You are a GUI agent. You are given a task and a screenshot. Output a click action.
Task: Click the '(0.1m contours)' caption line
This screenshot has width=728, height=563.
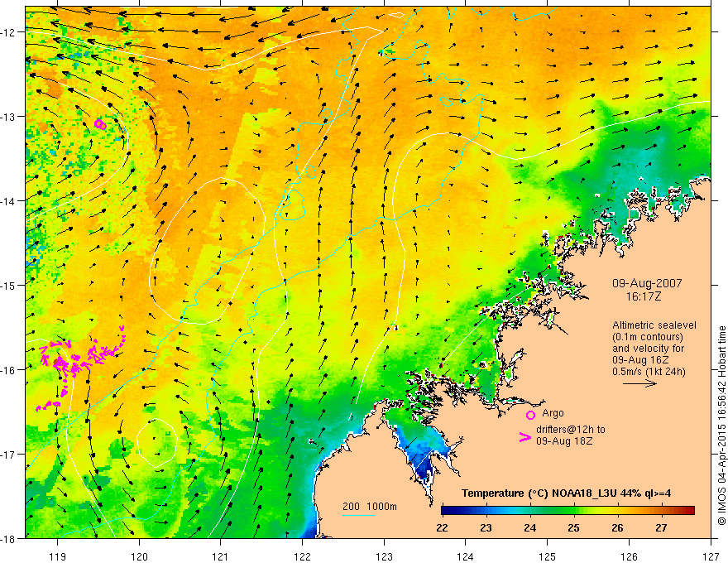point(648,337)
